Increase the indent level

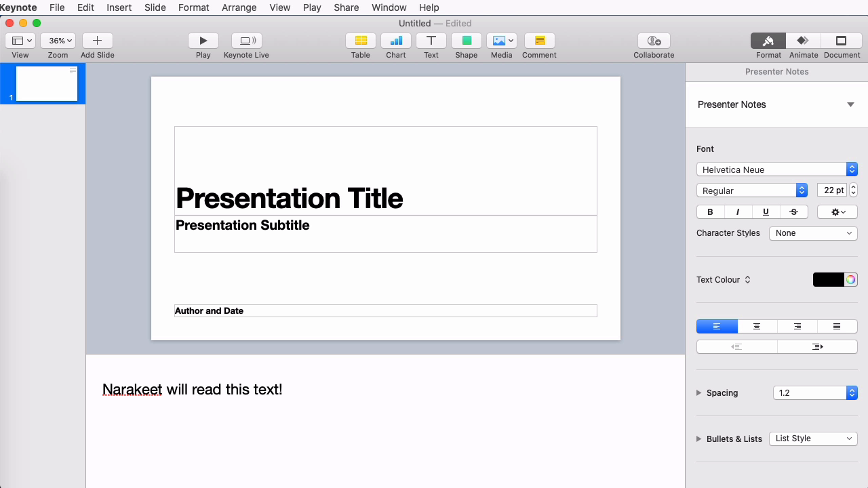(817, 346)
